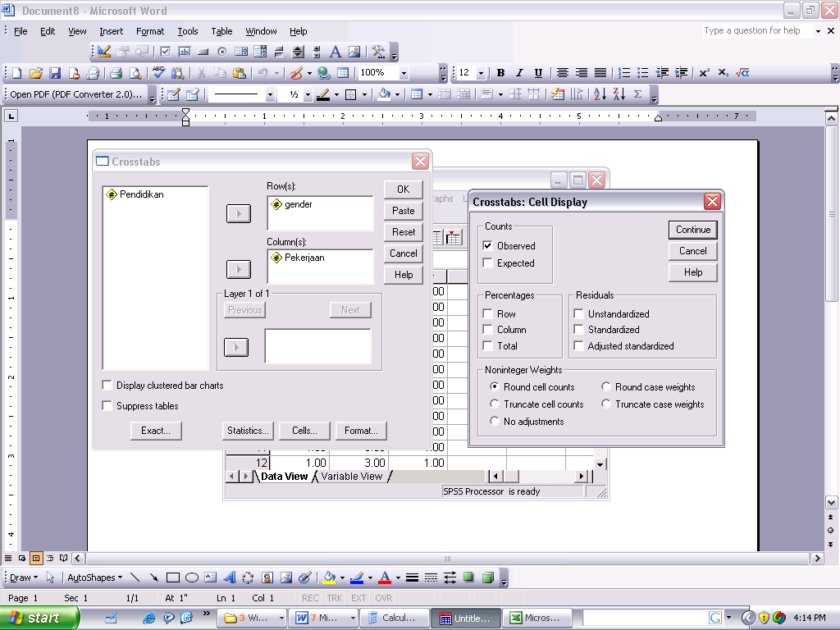The height and width of the screenshot is (630, 840).
Task: Enable the Row percentages checkbox
Action: [x=487, y=314]
